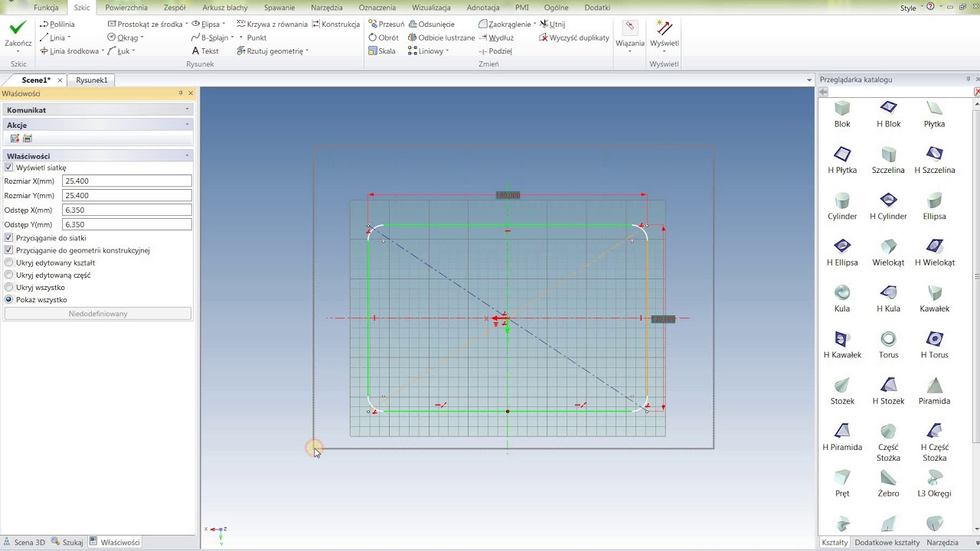Pick the Płytka shape

point(934,114)
